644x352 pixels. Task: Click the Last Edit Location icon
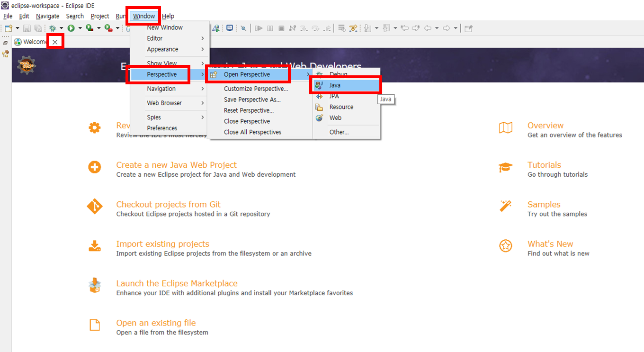(404, 28)
